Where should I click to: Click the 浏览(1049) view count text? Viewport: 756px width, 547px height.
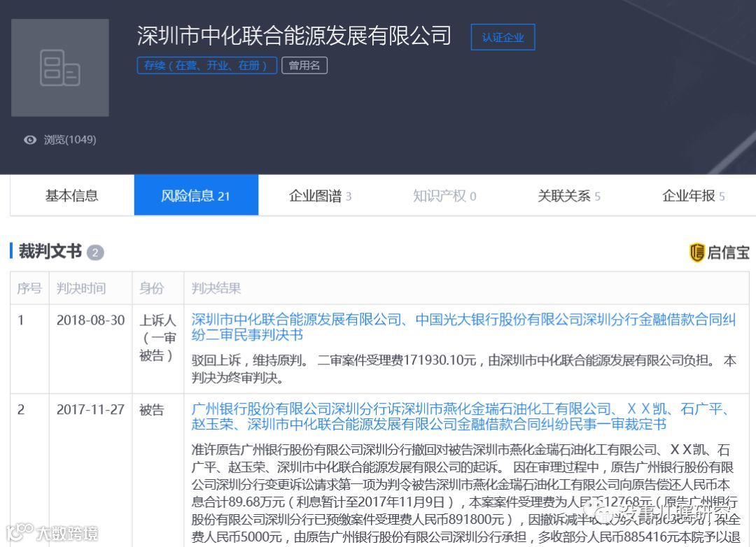pyautogui.click(x=70, y=140)
